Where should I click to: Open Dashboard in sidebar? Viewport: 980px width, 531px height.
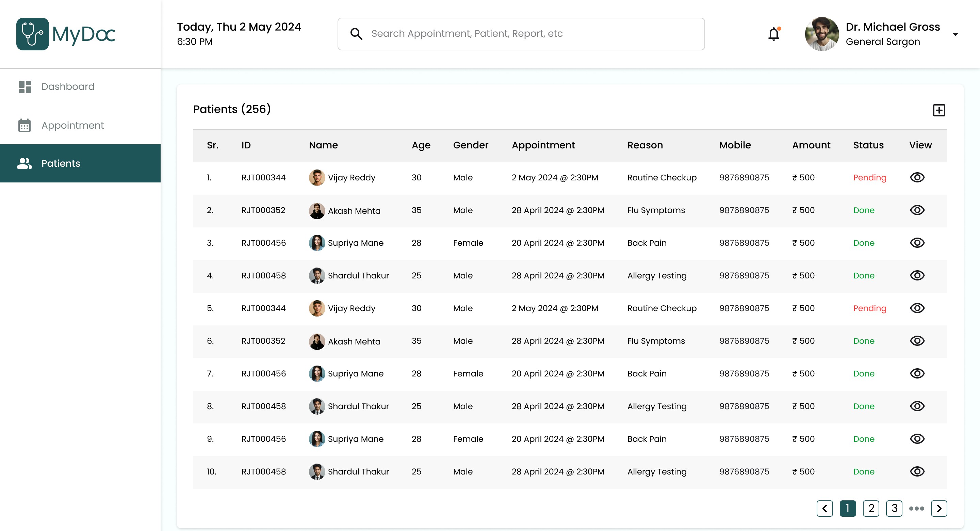click(68, 87)
